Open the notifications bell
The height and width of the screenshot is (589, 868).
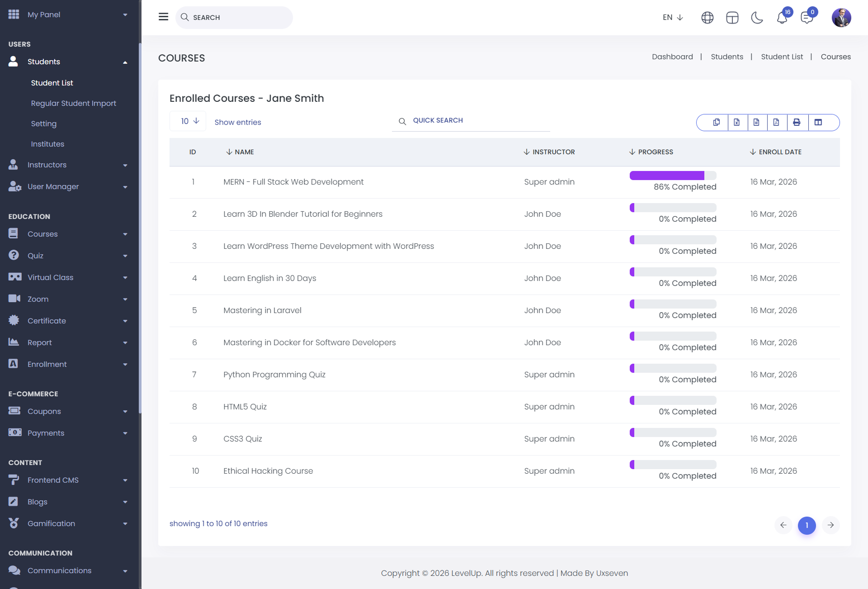(x=782, y=18)
